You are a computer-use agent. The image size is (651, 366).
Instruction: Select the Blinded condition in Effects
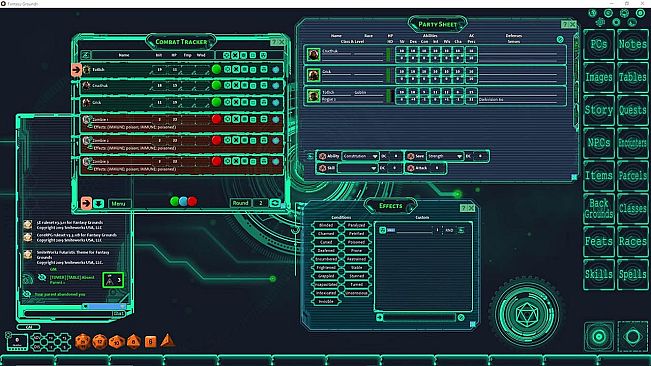(326, 225)
